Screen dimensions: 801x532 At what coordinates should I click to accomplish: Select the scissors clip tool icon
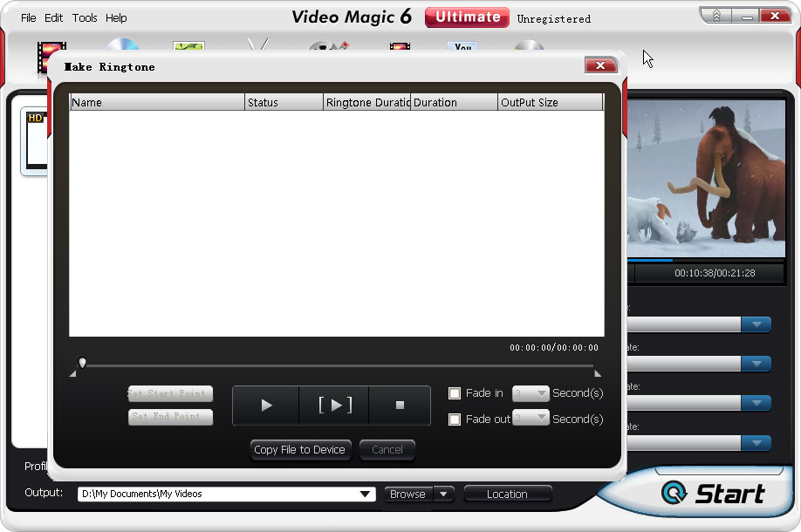pos(257,45)
